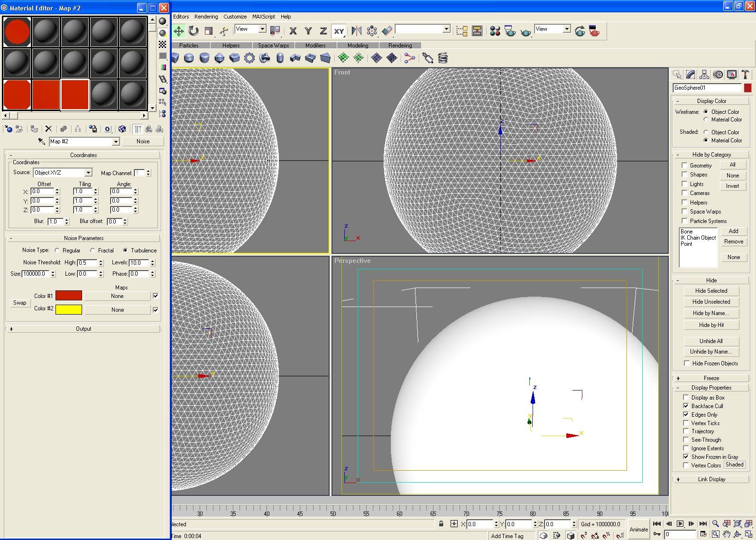Check Lights in Hide by Category
Screen dimensions: 756x540
click(684, 184)
